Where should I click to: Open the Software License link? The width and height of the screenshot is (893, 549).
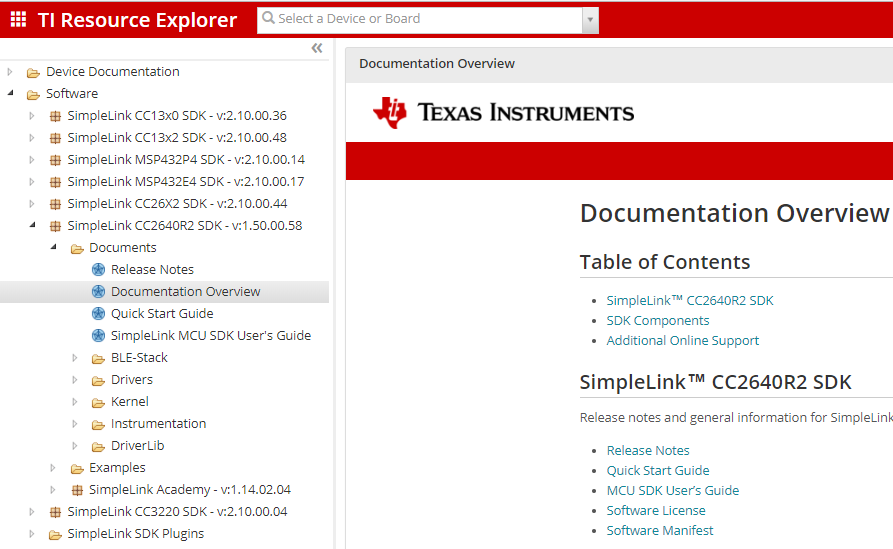655,511
